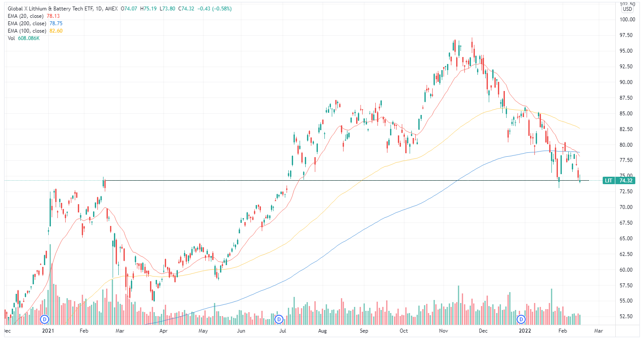Click the dividend D marker near 2022

tap(521, 320)
